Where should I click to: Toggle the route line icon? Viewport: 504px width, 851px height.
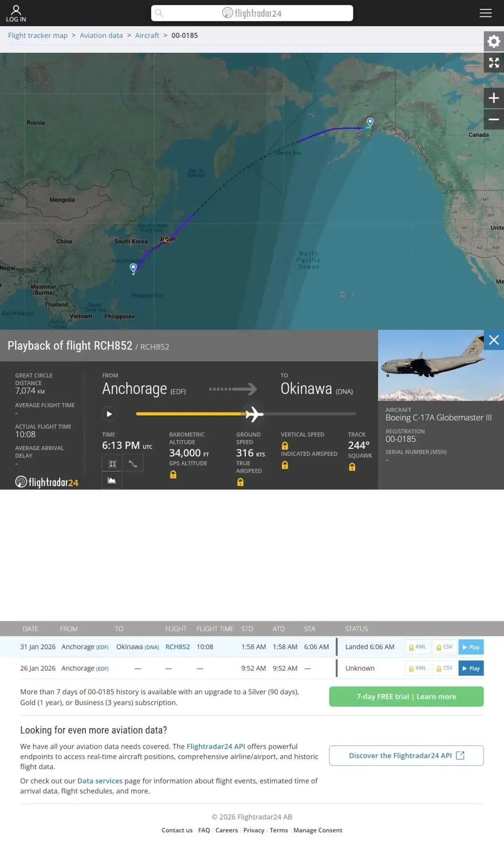click(133, 463)
